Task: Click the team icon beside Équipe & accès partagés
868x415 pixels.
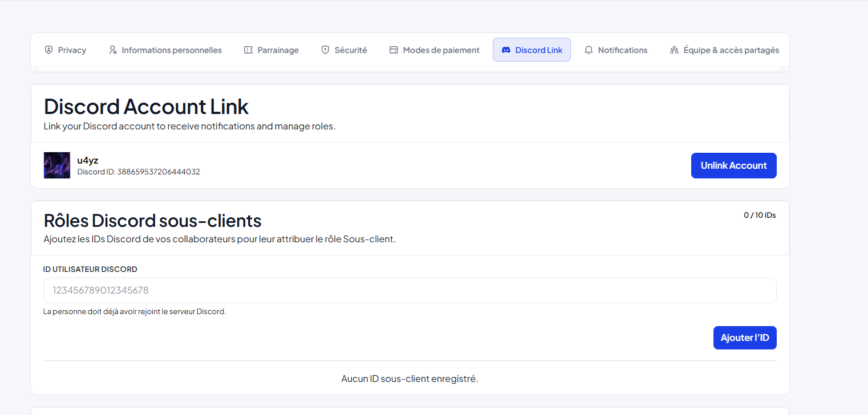Action: coord(674,50)
